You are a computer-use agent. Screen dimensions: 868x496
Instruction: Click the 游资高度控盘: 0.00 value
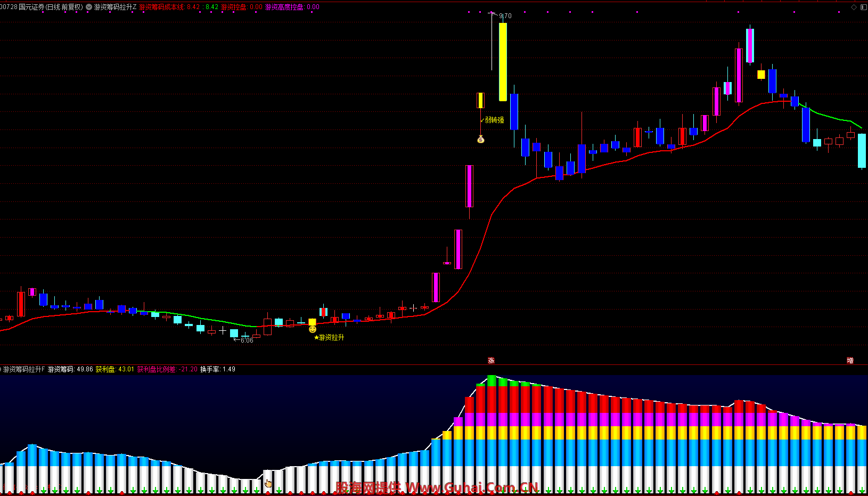tap(292, 7)
